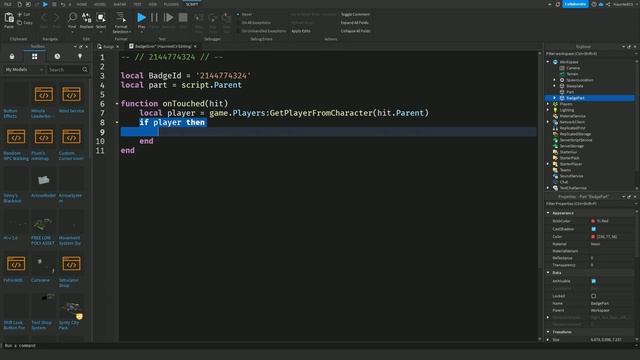
Task: Click Format Selection icon
Action: 121,17
